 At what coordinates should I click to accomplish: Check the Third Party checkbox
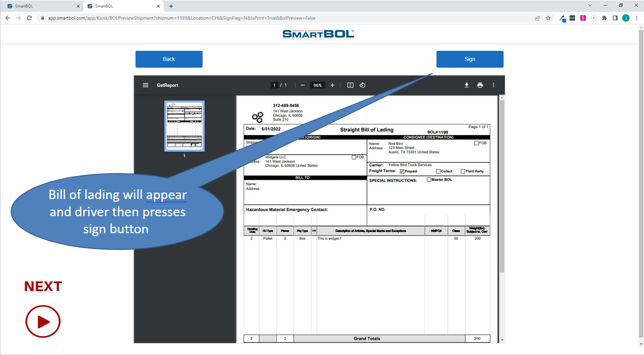[463, 171]
